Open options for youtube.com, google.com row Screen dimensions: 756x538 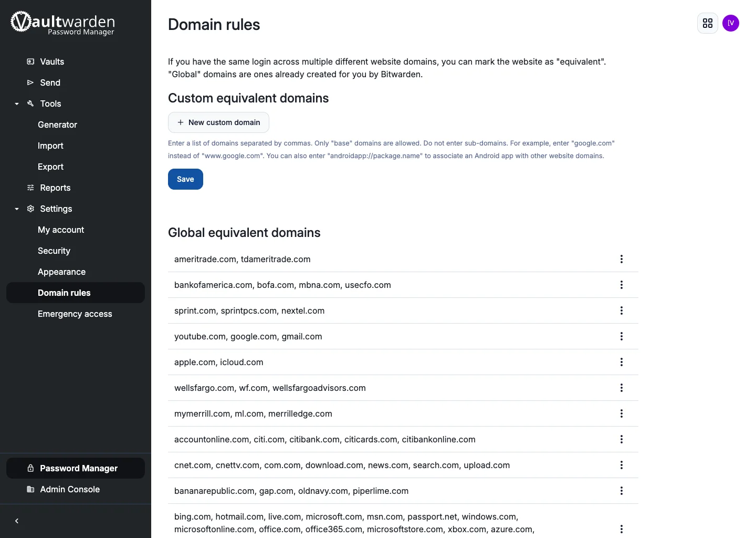click(622, 336)
